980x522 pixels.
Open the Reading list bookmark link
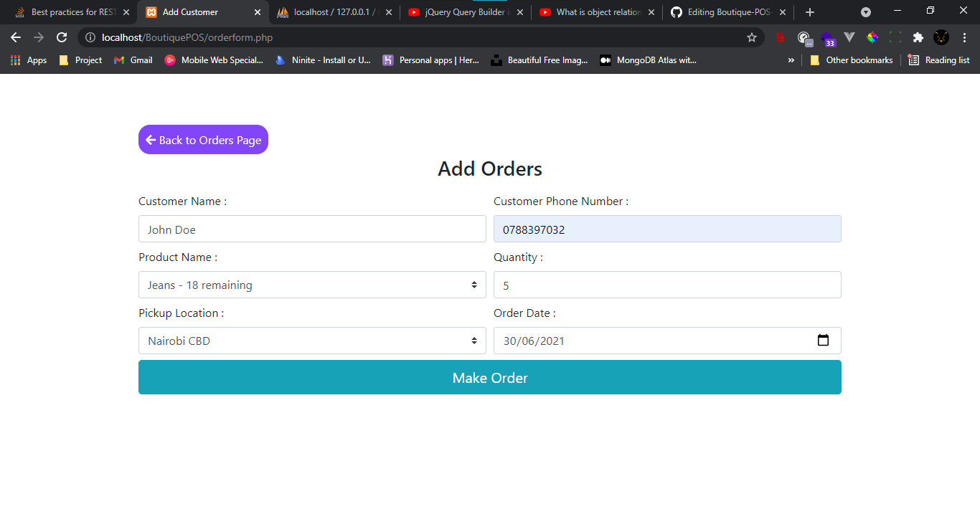point(938,60)
